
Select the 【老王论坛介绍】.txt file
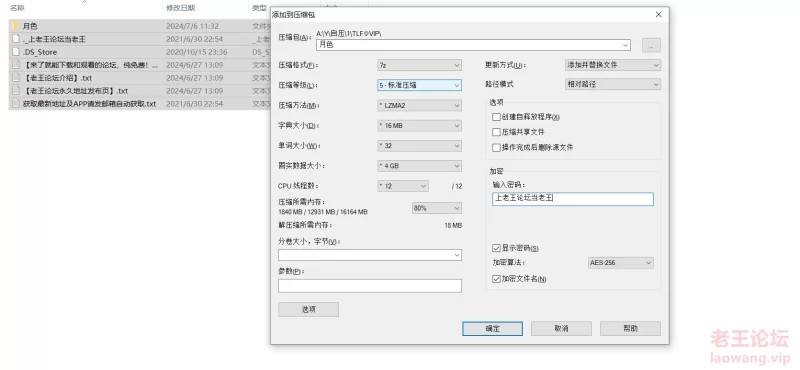(140, 78)
